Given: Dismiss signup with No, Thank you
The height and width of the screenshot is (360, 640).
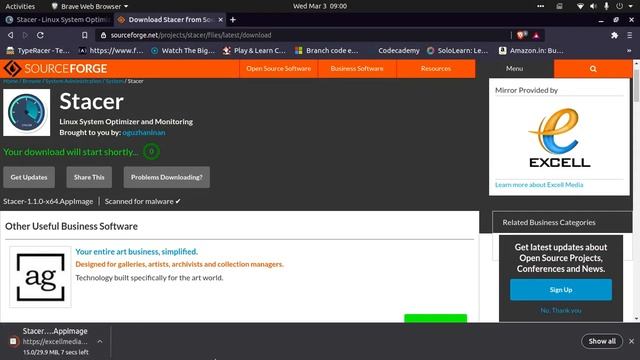Looking at the screenshot, I should point(561,311).
